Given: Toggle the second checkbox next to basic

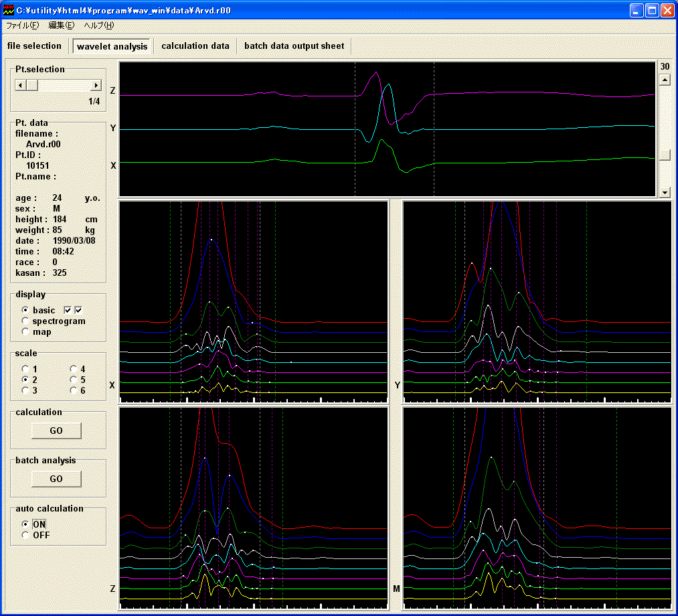Looking at the screenshot, I should pos(78,310).
